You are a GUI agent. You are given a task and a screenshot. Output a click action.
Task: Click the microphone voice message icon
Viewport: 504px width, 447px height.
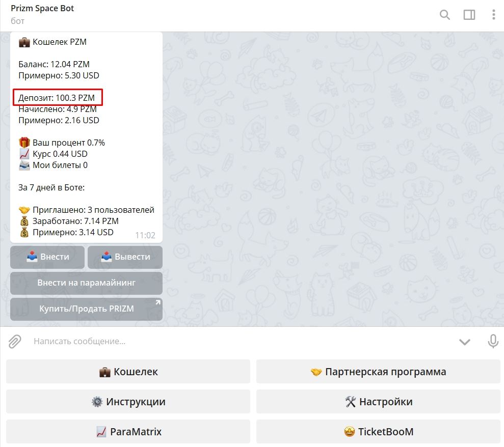(x=493, y=341)
